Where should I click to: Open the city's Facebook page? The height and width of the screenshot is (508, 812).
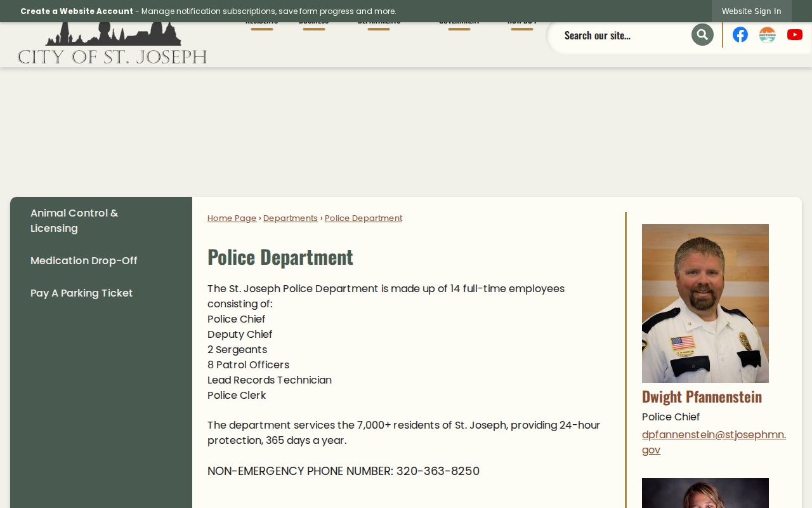(x=740, y=34)
